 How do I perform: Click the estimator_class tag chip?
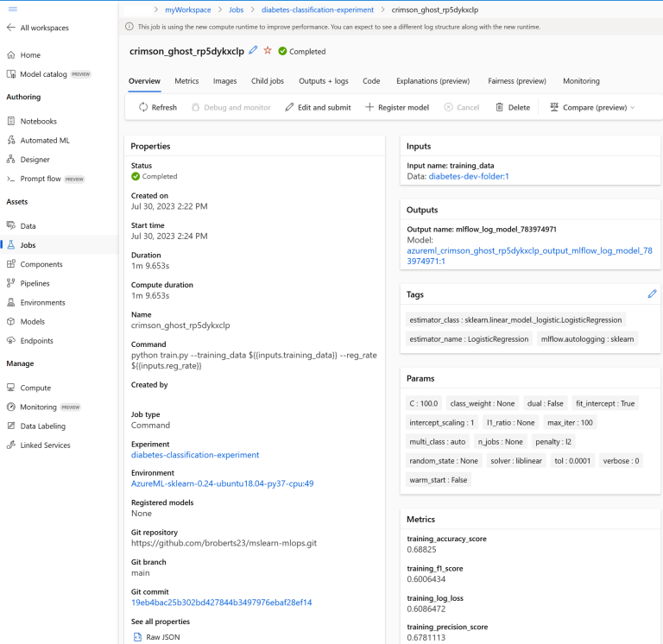pyautogui.click(x=515, y=320)
